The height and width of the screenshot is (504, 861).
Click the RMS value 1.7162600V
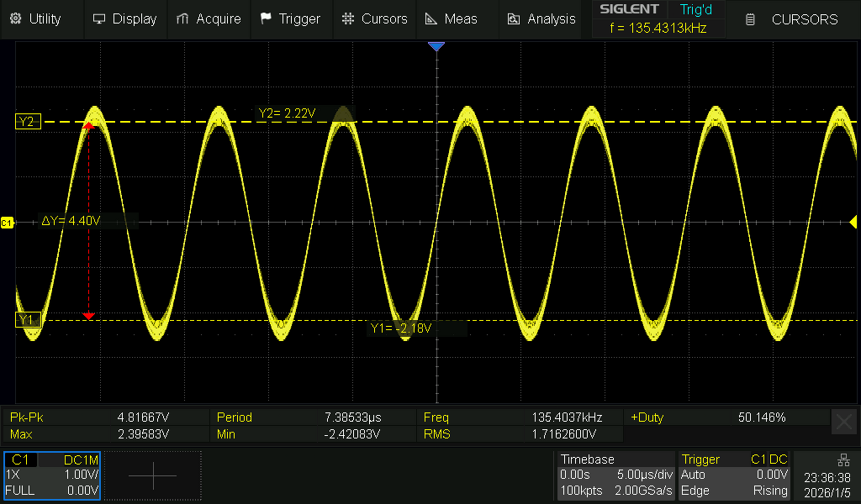click(563, 434)
